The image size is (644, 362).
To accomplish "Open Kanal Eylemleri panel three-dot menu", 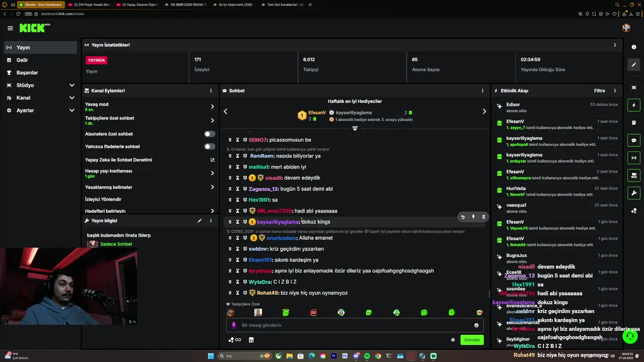I will pyautogui.click(x=211, y=90).
